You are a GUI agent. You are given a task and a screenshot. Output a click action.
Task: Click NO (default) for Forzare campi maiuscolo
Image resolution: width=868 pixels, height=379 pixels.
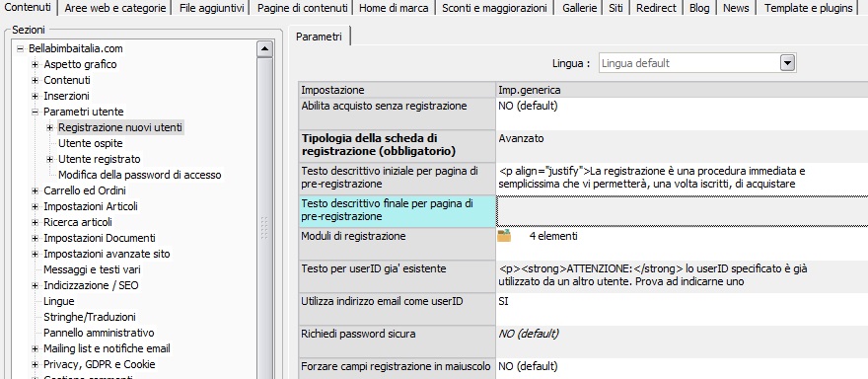[x=682, y=368]
